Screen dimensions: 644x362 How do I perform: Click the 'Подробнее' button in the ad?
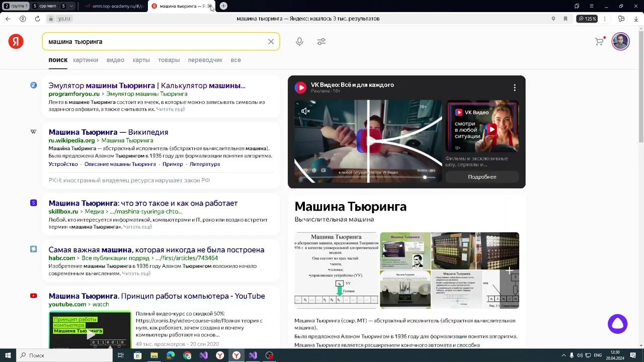pyautogui.click(x=482, y=177)
